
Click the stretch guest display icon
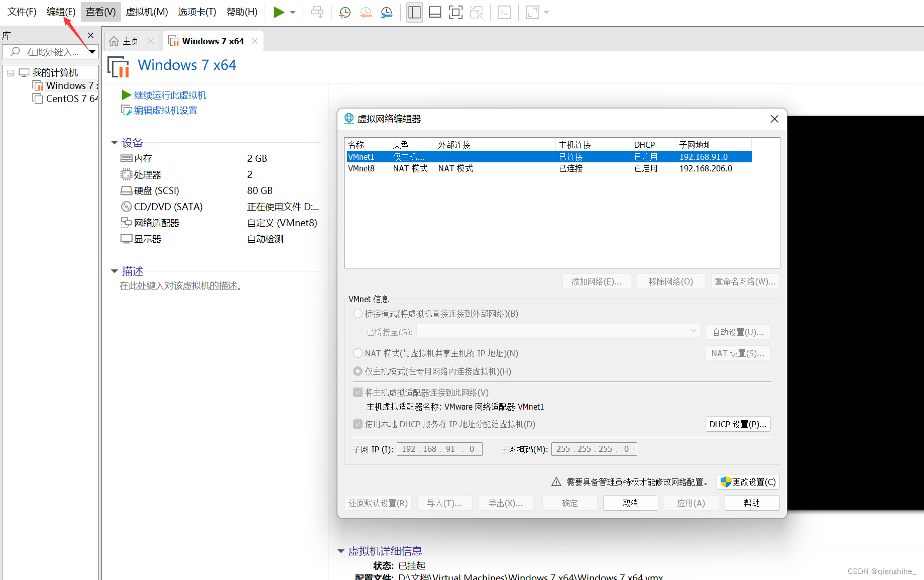(x=532, y=12)
